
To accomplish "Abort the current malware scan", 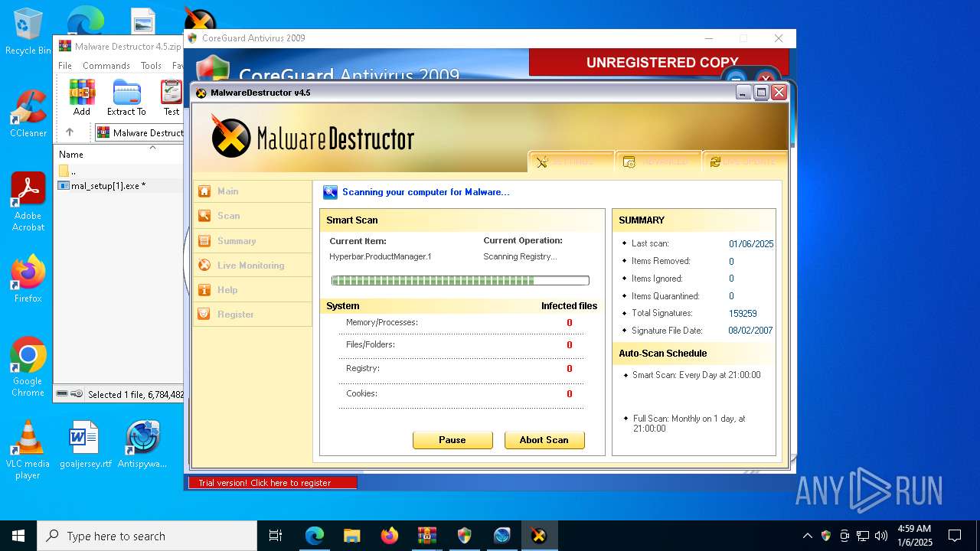I will pyautogui.click(x=544, y=440).
